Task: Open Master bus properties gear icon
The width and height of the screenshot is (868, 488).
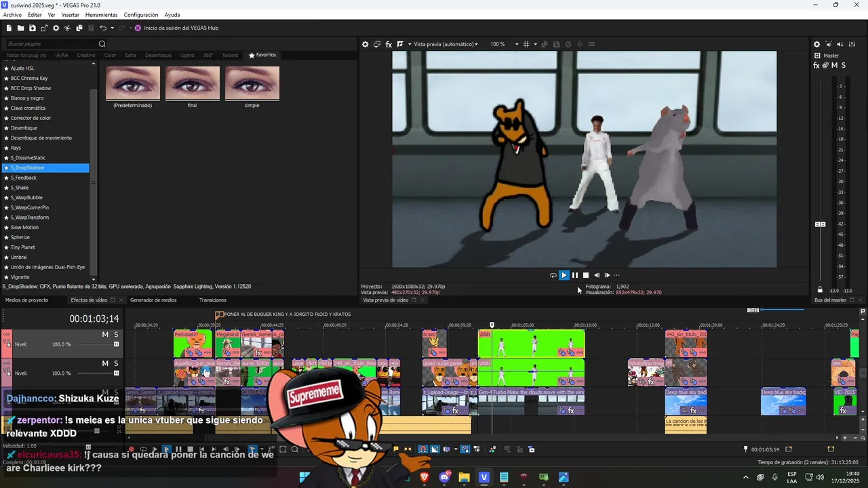Action: tap(816, 44)
